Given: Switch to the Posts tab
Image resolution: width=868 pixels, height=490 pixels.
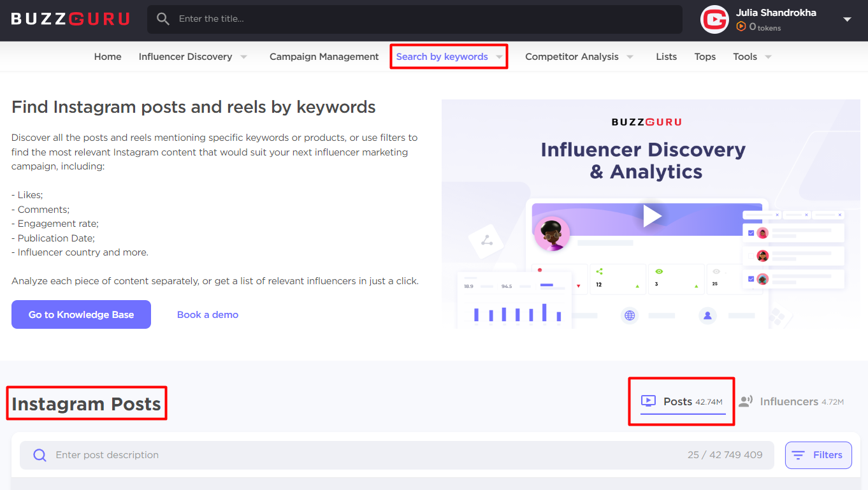Looking at the screenshot, I should [683, 402].
